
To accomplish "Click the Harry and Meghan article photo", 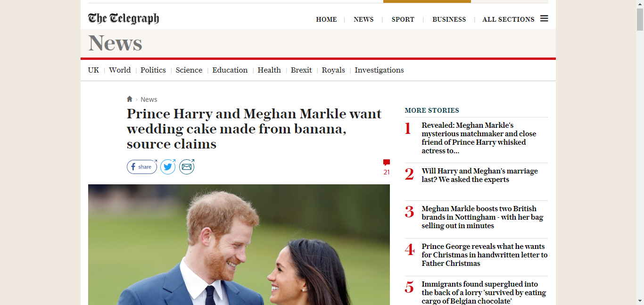I will pyautogui.click(x=239, y=245).
